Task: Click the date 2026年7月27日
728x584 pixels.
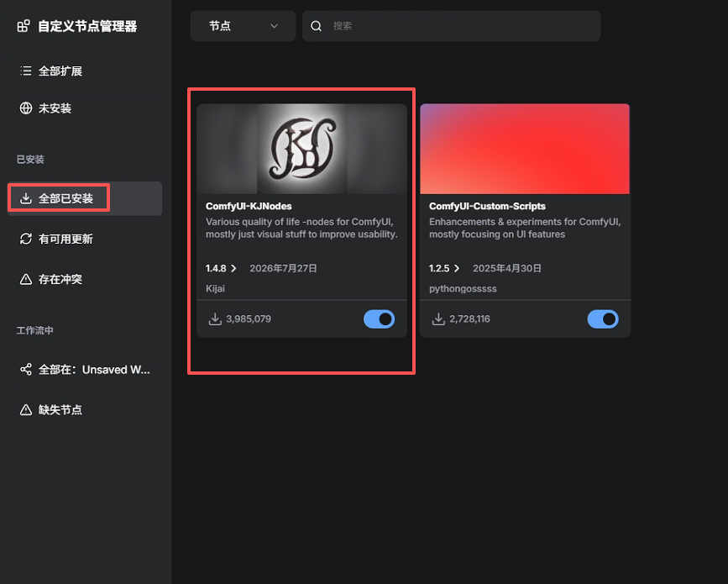Action: [283, 269]
